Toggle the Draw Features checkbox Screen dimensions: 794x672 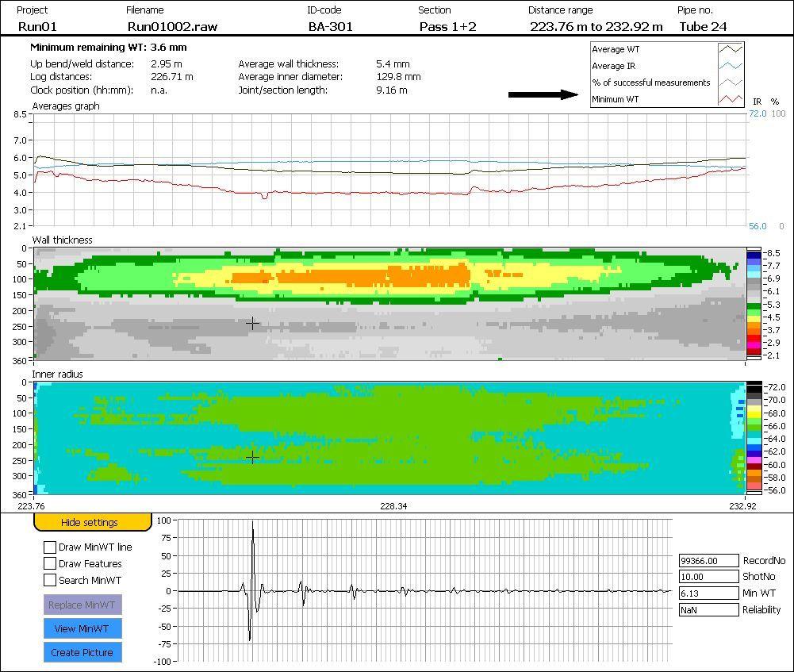(x=50, y=564)
